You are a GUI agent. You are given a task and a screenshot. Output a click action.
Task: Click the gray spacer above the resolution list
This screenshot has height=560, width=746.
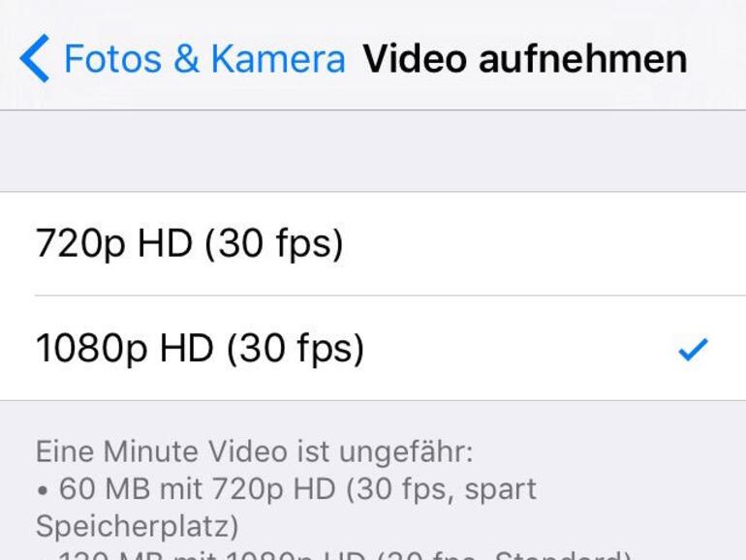pyautogui.click(x=373, y=151)
